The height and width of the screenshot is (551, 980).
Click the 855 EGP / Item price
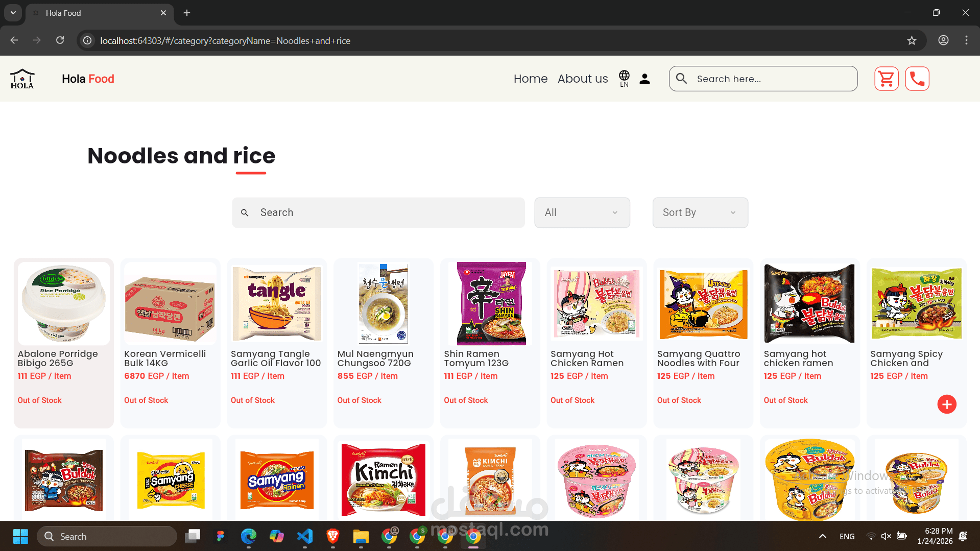pyautogui.click(x=367, y=376)
